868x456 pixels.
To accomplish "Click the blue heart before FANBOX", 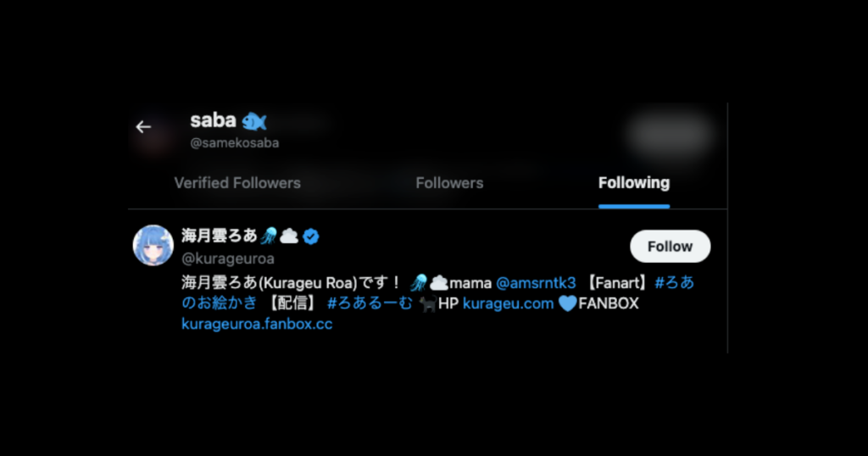I will coord(567,303).
